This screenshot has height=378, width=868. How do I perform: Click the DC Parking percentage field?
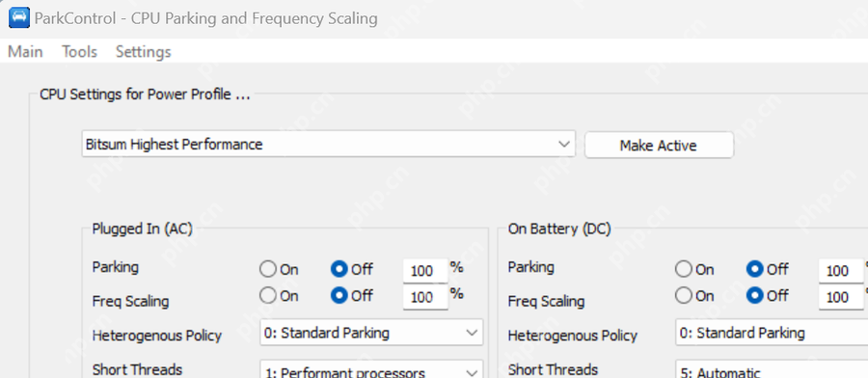tap(841, 271)
